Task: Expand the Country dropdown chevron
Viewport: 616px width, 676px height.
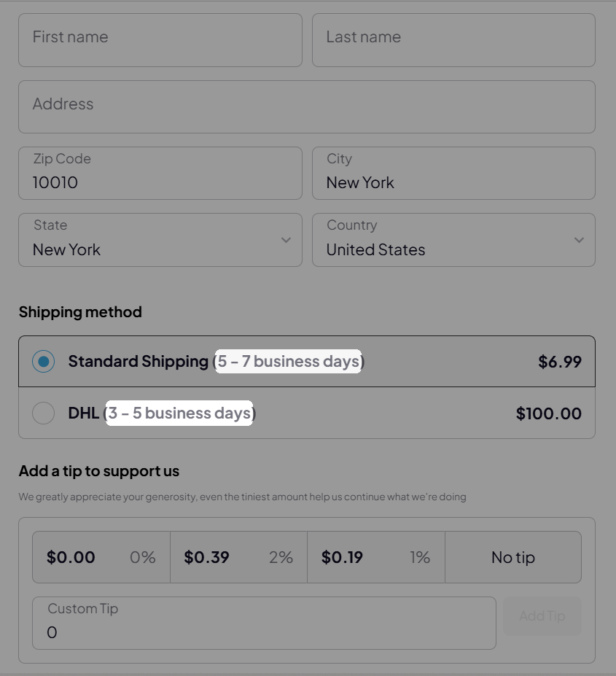Action: point(579,240)
